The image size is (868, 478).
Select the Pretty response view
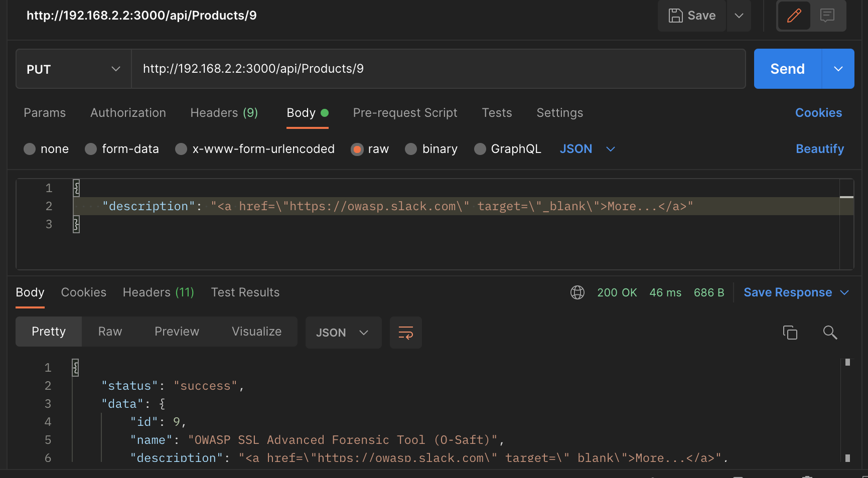pos(49,332)
